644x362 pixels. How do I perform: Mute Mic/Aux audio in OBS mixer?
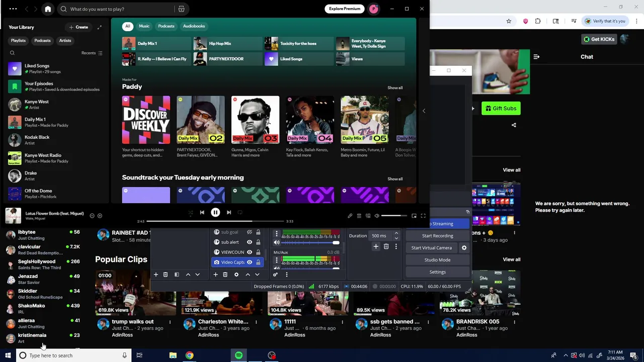tap(276, 268)
